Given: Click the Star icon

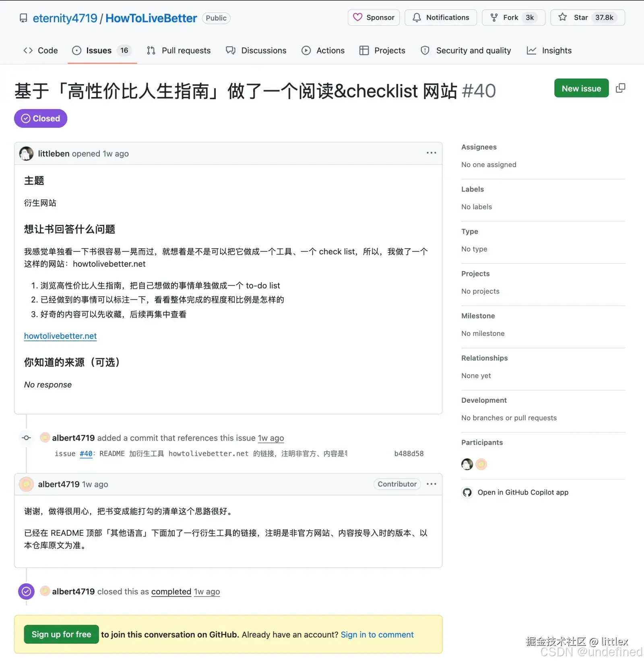Looking at the screenshot, I should tap(563, 17).
